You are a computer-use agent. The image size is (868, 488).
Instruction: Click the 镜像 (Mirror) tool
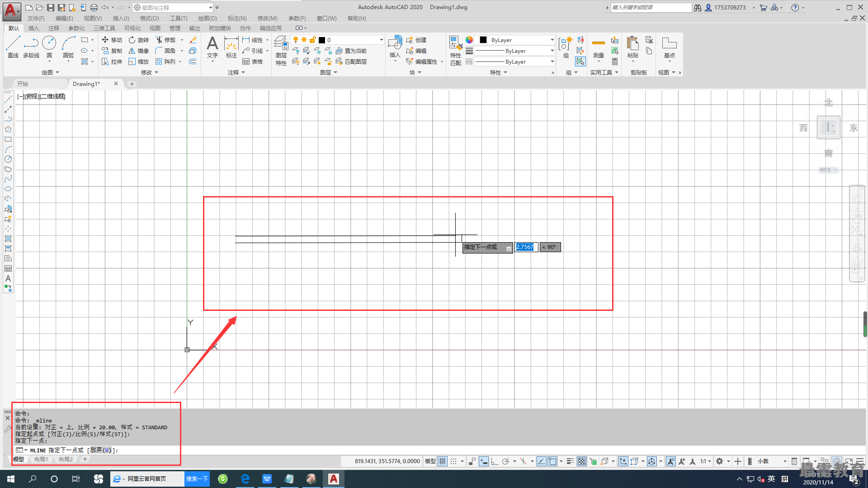tap(139, 51)
